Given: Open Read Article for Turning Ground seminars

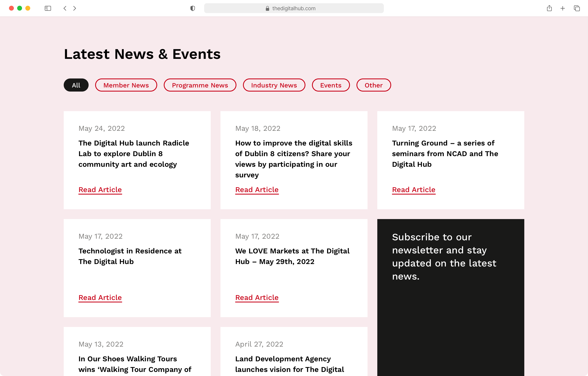Looking at the screenshot, I should (x=414, y=190).
